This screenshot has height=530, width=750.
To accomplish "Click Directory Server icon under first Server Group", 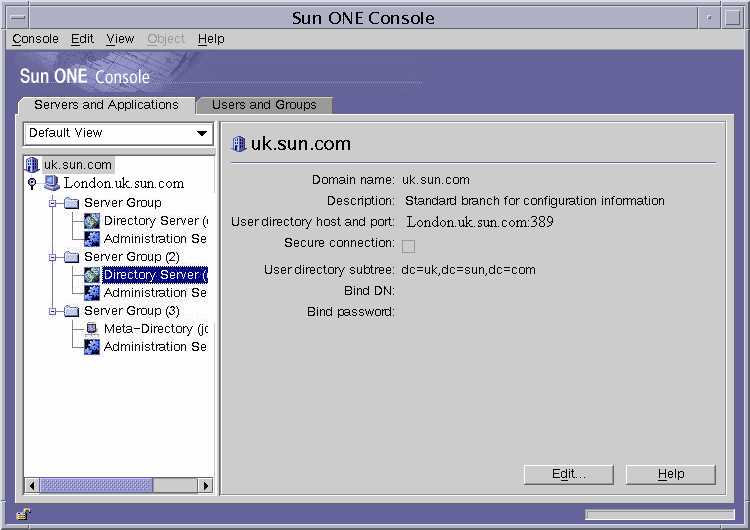I will (x=92, y=221).
